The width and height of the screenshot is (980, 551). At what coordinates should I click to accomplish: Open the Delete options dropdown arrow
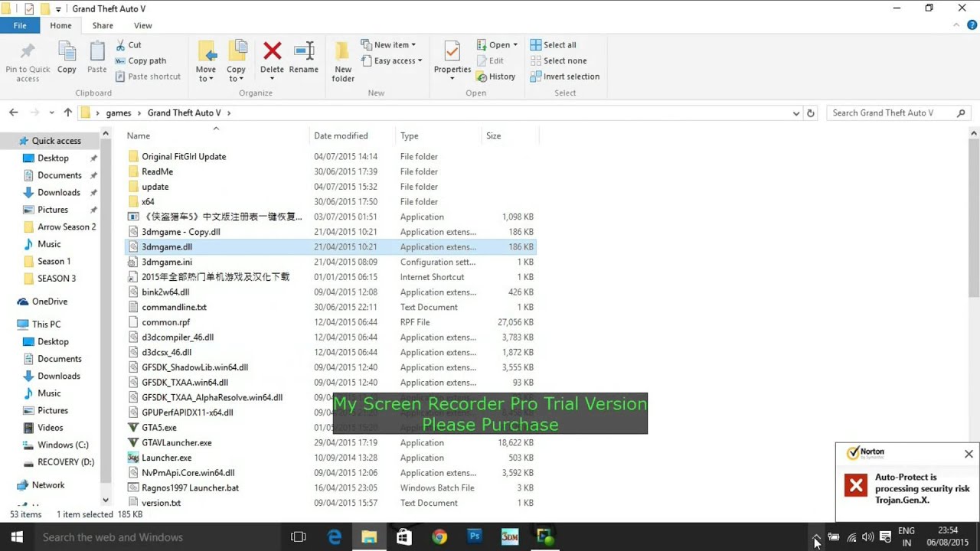click(272, 79)
